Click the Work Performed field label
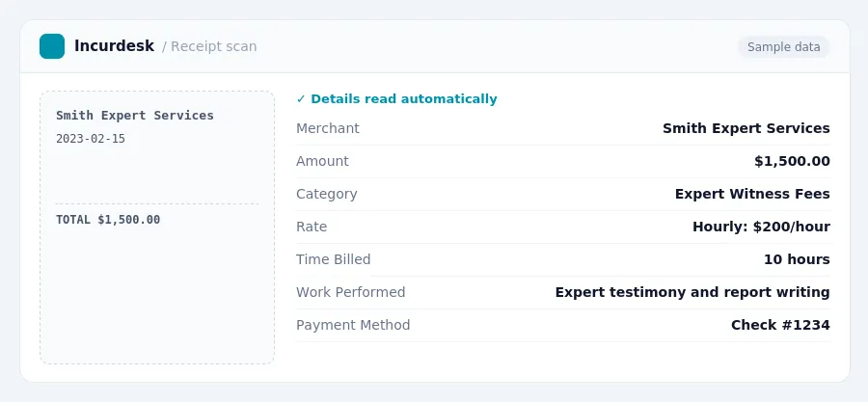The image size is (868, 402). 350,292
